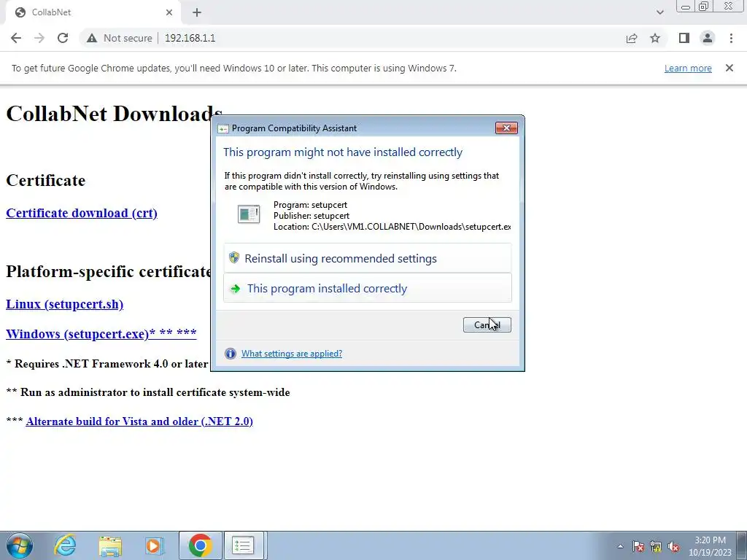
Task: Open the Linux (setupcert.sh) link
Action: pos(64,304)
